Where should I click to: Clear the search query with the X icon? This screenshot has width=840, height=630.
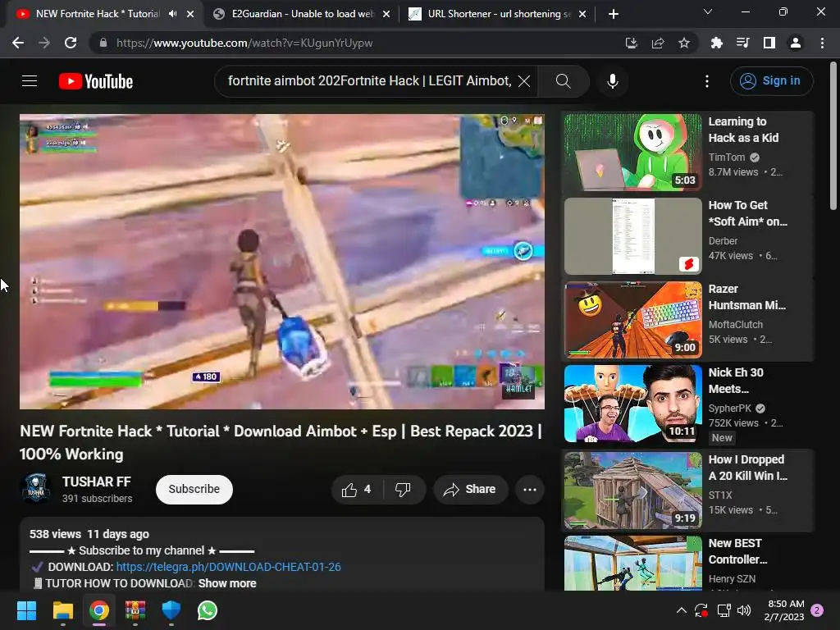point(524,81)
